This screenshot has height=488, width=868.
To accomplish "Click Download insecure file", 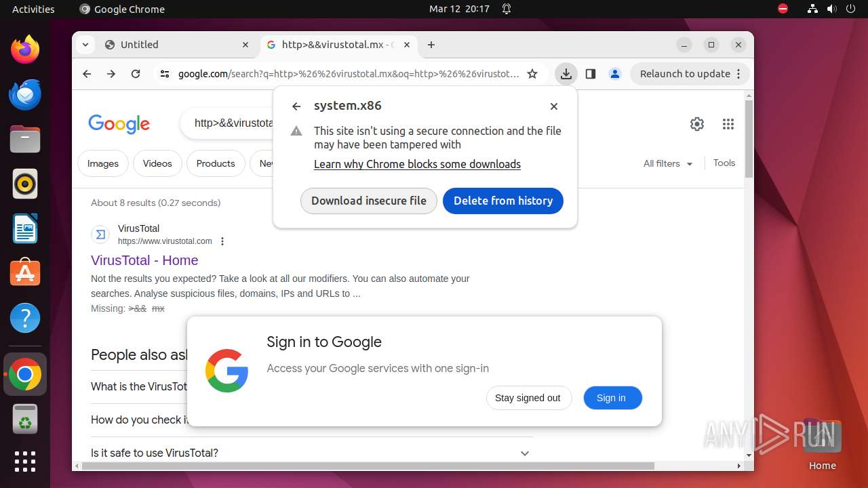I will [x=369, y=201].
